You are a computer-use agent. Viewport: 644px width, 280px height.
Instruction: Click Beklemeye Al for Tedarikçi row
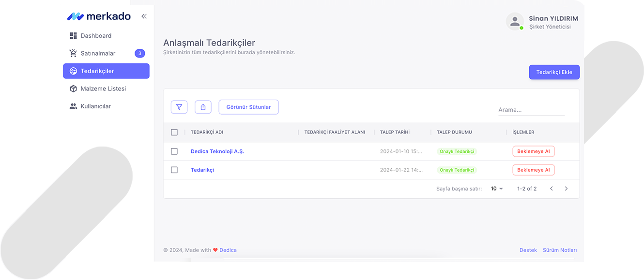(533, 170)
